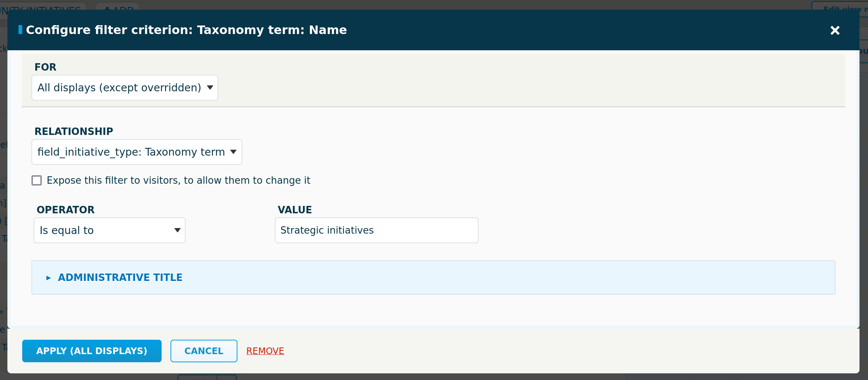Image resolution: width=868 pixels, height=380 pixels.
Task: Open the Operator dropdown
Action: coord(109,230)
